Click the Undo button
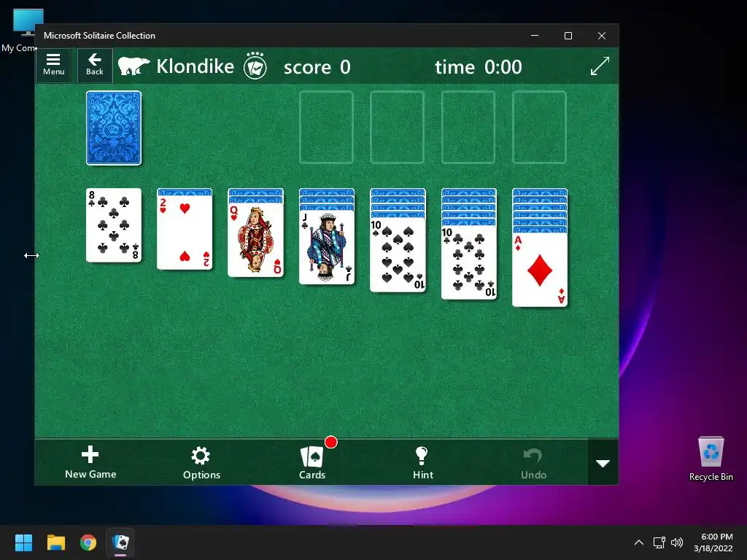Image resolution: width=747 pixels, height=560 pixels. 533,463
